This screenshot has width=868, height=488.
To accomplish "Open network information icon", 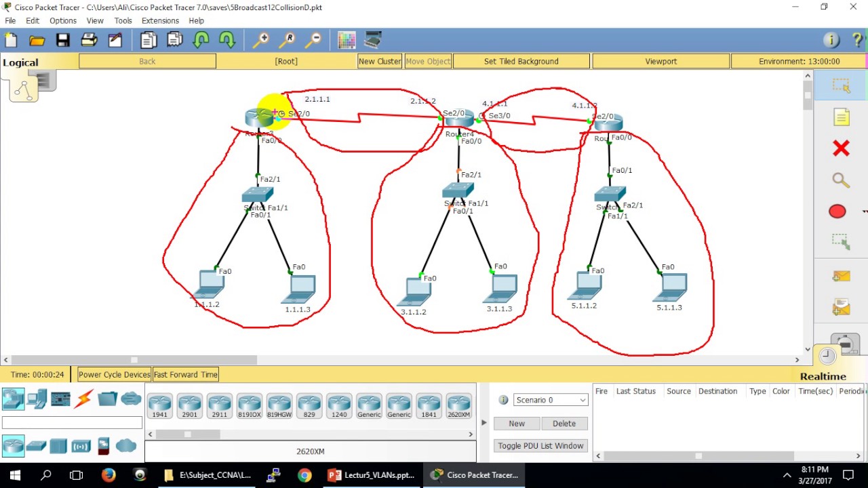I will [831, 41].
